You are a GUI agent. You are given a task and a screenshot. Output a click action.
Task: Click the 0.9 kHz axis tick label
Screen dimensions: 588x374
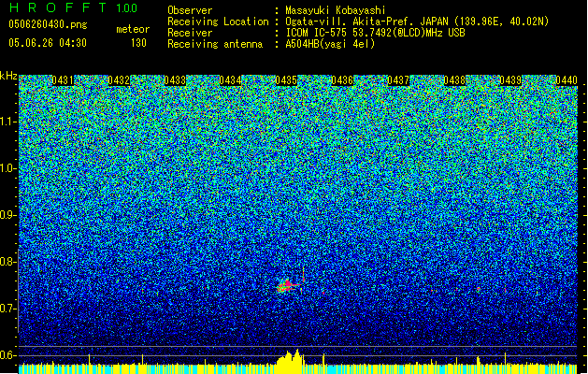pyautogui.click(x=7, y=215)
